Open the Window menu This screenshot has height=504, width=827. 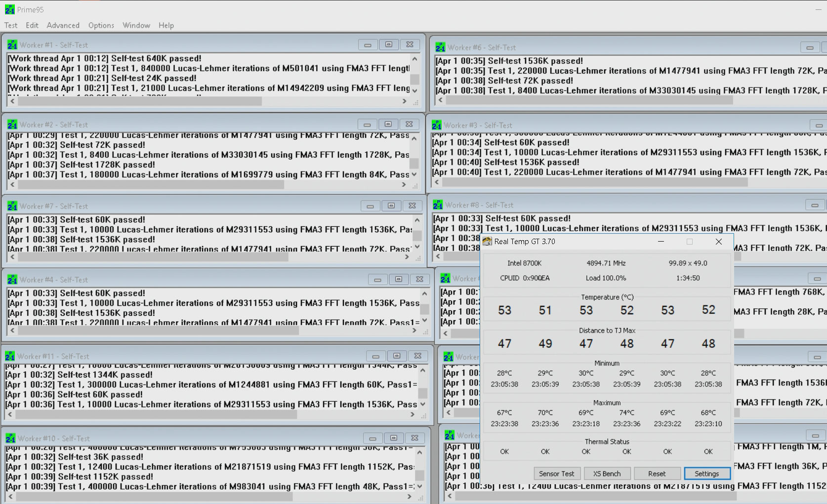(136, 25)
